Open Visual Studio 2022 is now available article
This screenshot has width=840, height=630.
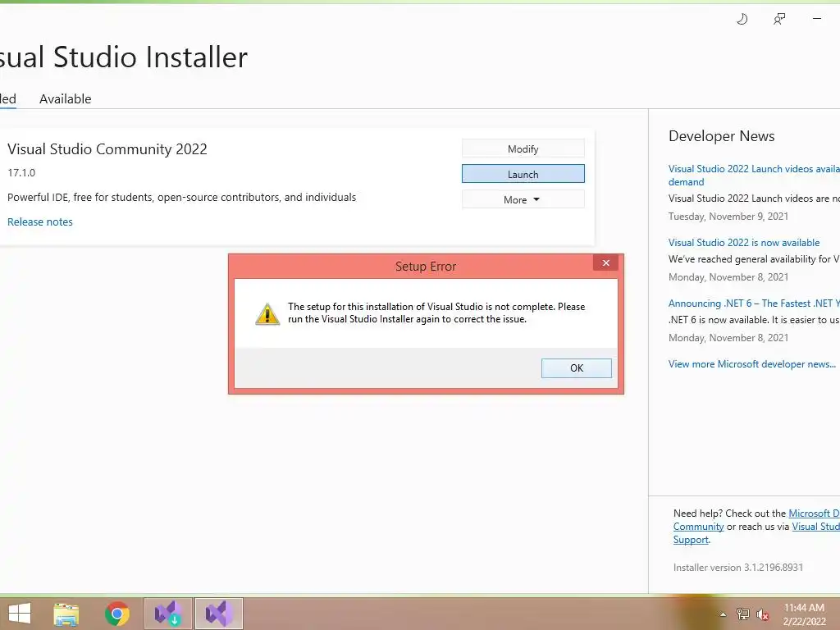tap(743, 243)
